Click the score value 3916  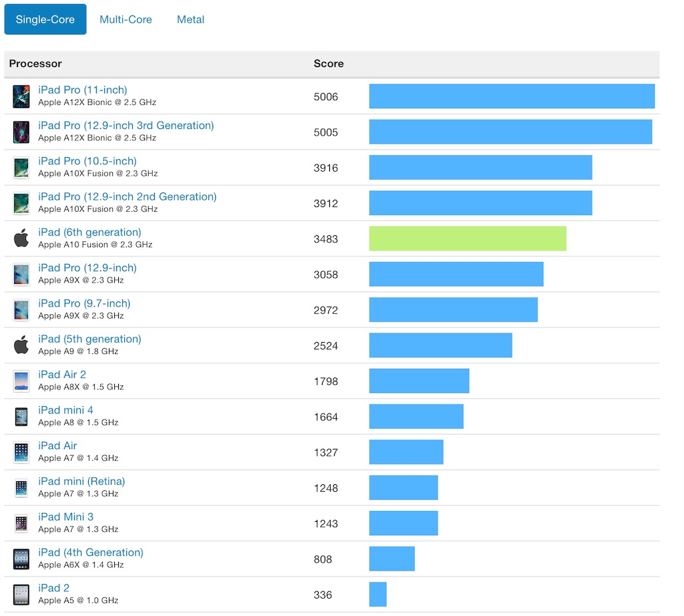tap(326, 168)
